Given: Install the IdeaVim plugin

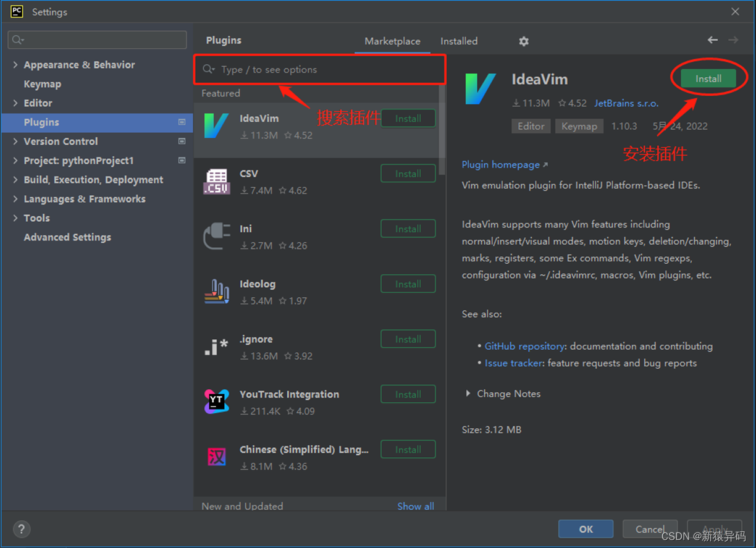Looking at the screenshot, I should [707, 78].
